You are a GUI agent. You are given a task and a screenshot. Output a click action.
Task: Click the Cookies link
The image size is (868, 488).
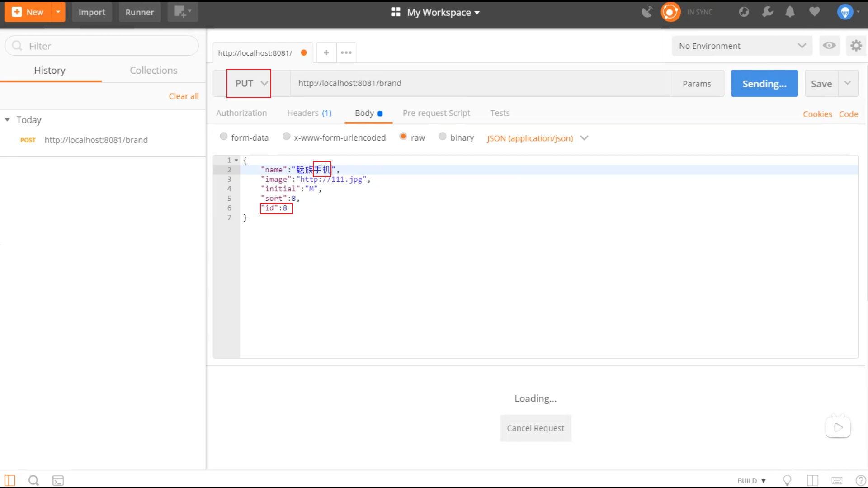tap(817, 114)
